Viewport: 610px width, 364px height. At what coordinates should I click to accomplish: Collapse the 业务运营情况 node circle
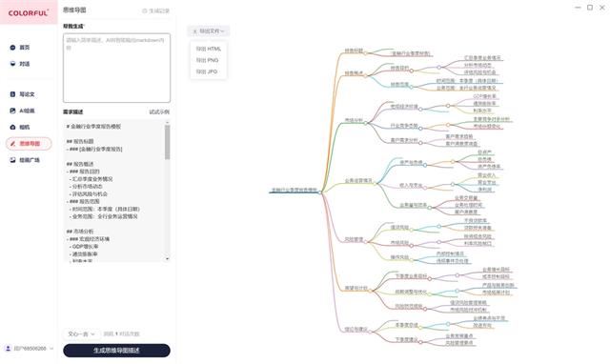tap(375, 183)
